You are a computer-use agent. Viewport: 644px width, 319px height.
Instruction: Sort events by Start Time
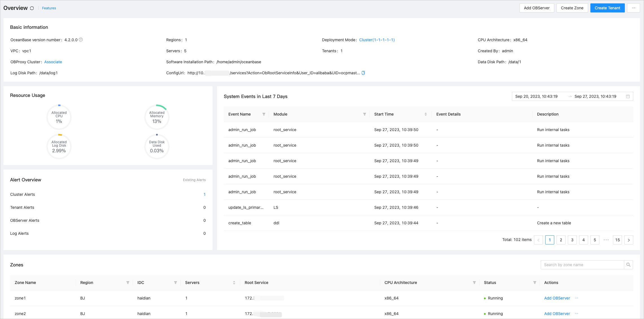pos(426,114)
